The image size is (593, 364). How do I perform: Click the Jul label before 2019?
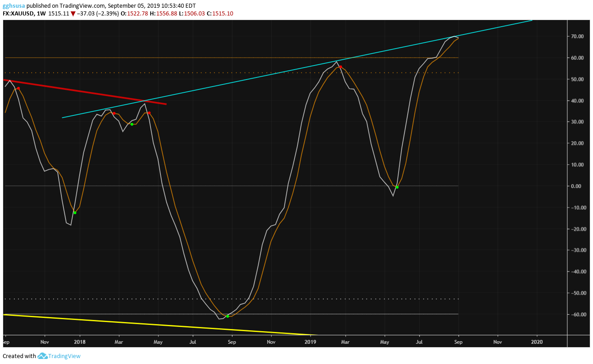[193, 342]
